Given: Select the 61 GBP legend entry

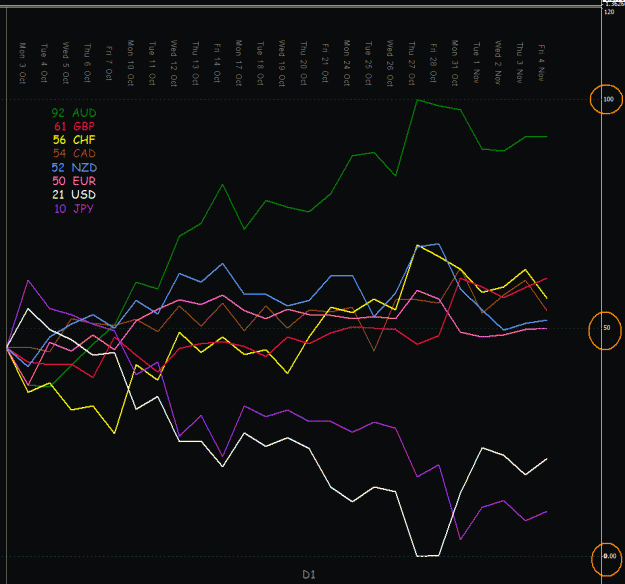Looking at the screenshot, I should click(74, 126).
